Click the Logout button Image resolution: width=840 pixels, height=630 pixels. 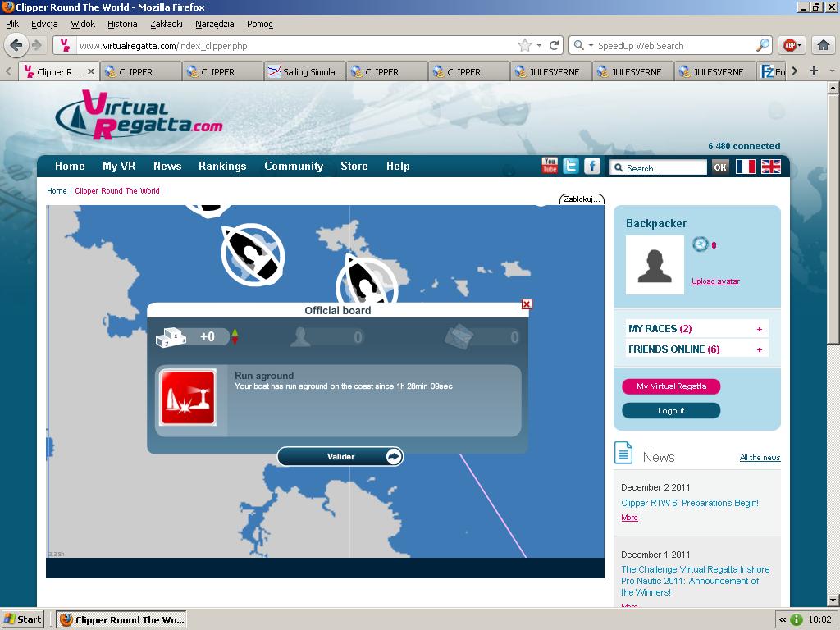coord(671,411)
